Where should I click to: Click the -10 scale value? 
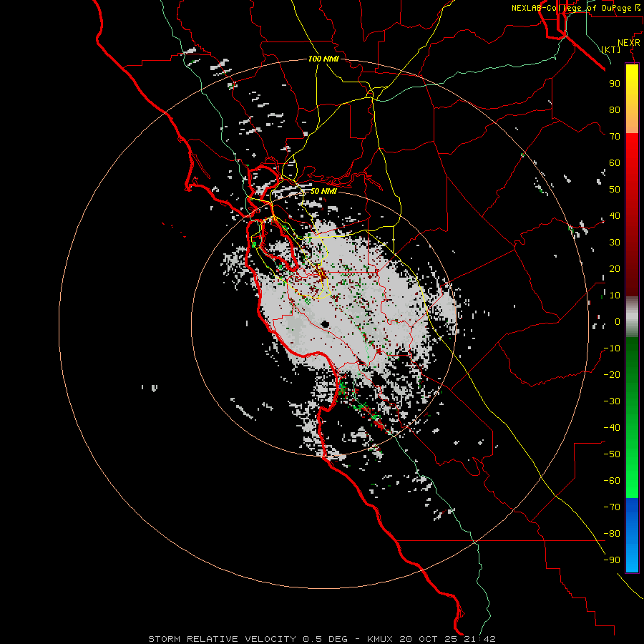point(612,348)
